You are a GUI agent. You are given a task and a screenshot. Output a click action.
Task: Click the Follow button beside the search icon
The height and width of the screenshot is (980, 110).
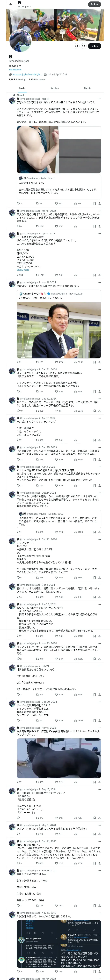[94, 46]
